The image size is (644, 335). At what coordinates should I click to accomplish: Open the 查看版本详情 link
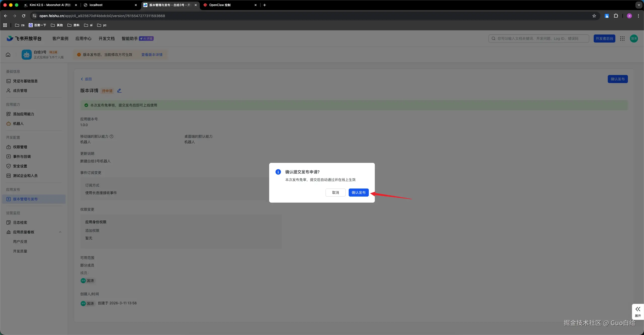tap(152, 55)
